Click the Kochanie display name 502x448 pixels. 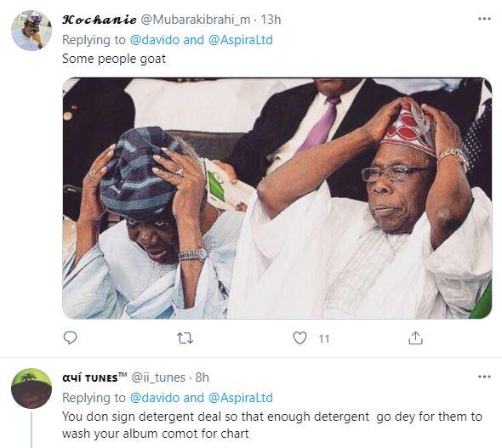click(100, 20)
